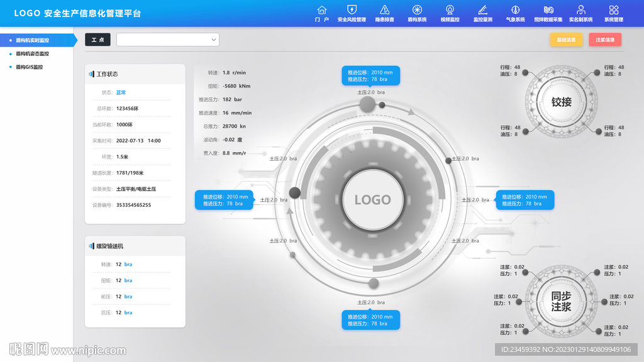Viewport: 644px width, 362px height.
Task: Click 前压 12 bra value
Action: pyautogui.click(x=124, y=297)
